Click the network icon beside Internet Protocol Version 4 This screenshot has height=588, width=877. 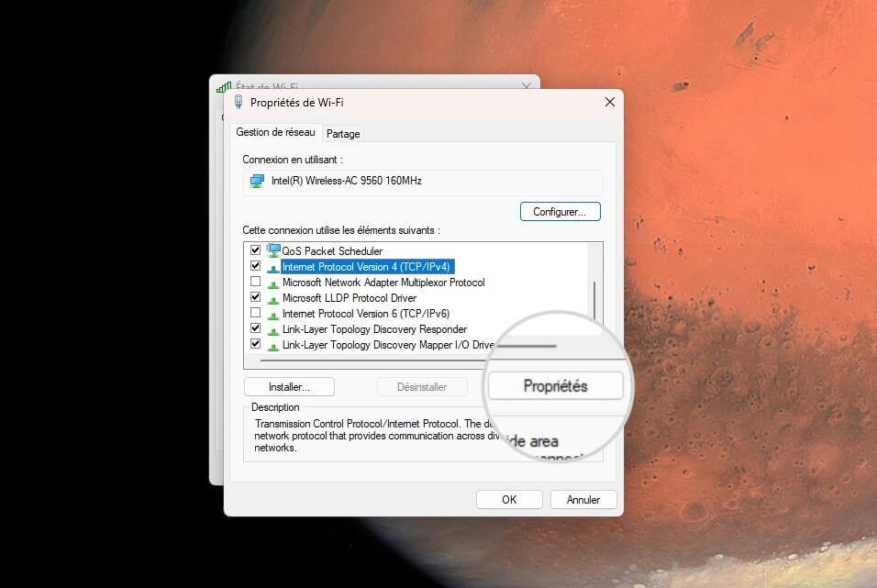pos(273,269)
